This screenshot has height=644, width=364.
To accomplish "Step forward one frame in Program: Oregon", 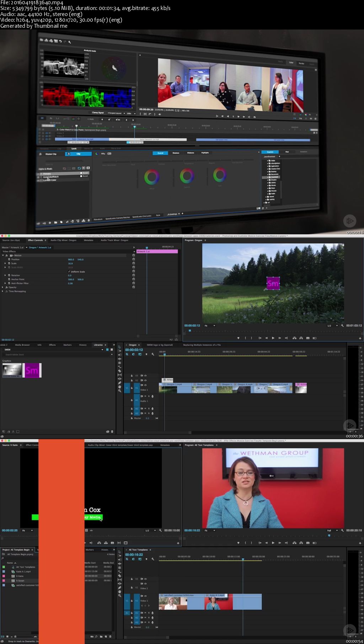I will [x=280, y=338].
